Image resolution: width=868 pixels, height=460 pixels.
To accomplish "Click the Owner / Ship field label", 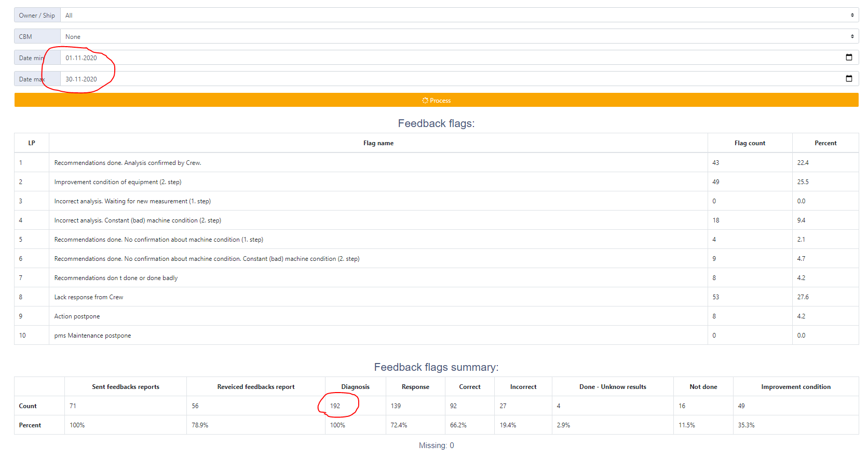I will pyautogui.click(x=37, y=16).
